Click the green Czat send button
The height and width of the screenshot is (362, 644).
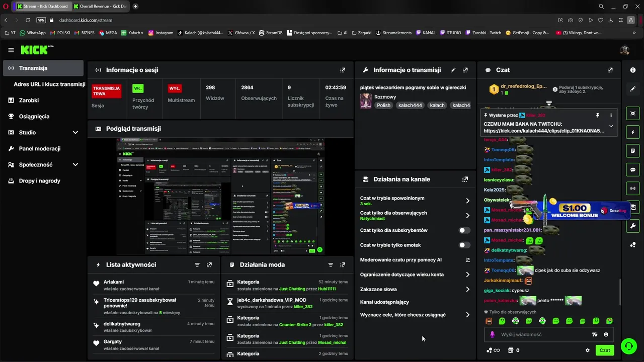pyautogui.click(x=605, y=350)
